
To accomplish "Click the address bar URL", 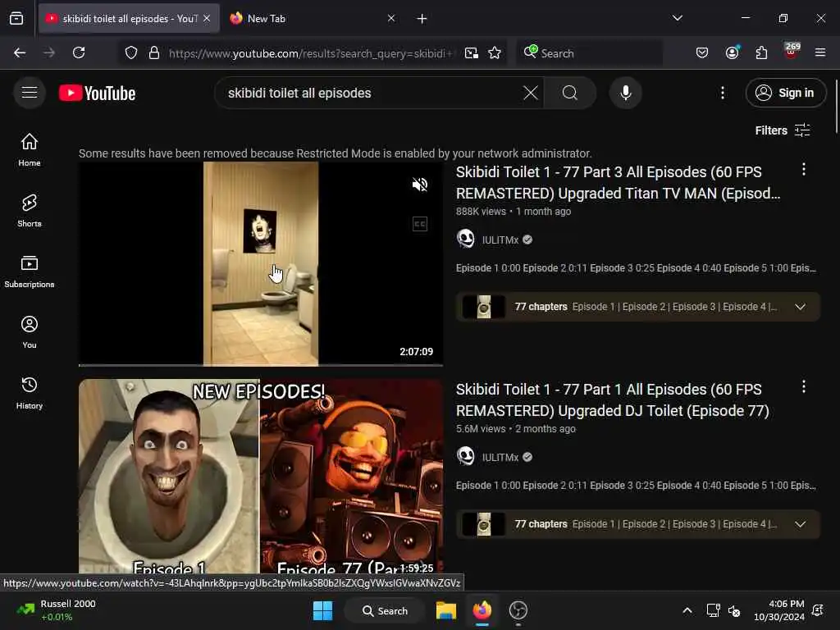I will 311,53.
